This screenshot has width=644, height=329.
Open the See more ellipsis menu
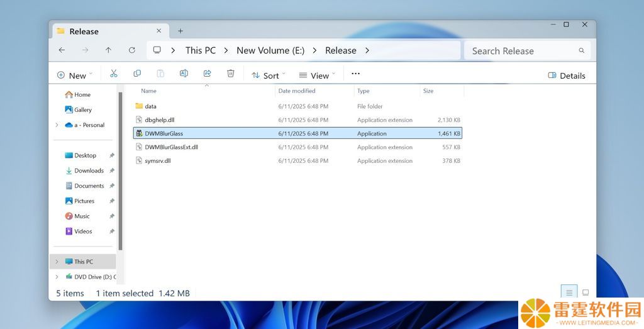click(x=356, y=74)
